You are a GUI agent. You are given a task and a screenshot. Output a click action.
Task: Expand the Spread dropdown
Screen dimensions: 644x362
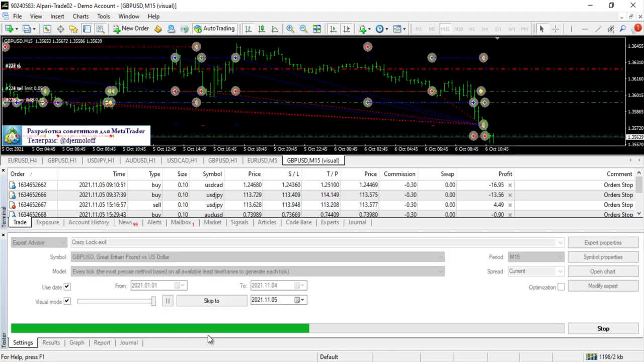click(559, 271)
